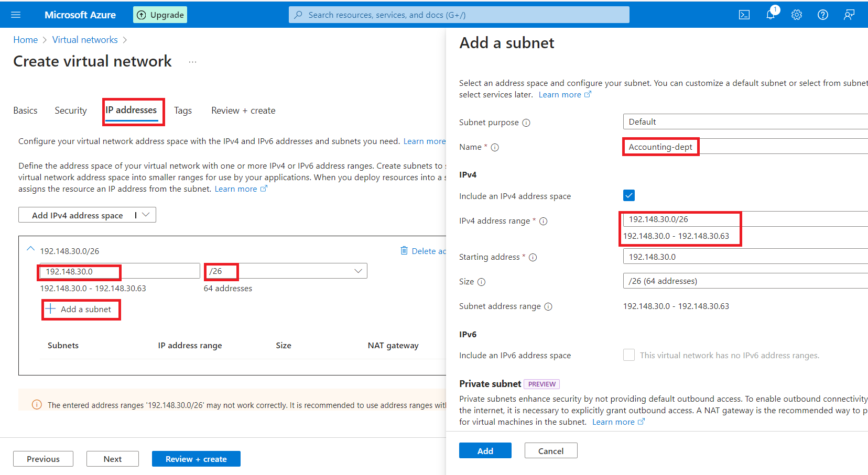Open the feedback icon in header
Image resolution: width=868 pixels, height=475 pixels.
point(849,15)
